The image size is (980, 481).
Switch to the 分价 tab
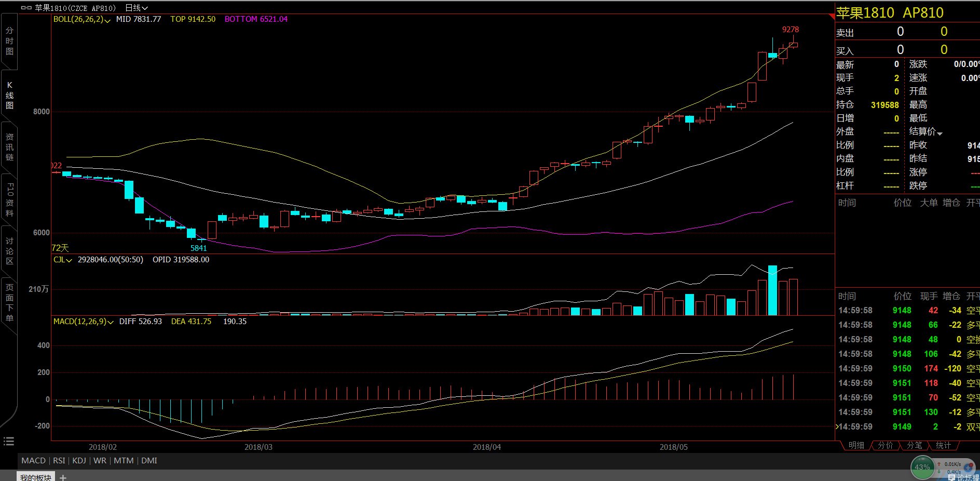coord(885,445)
